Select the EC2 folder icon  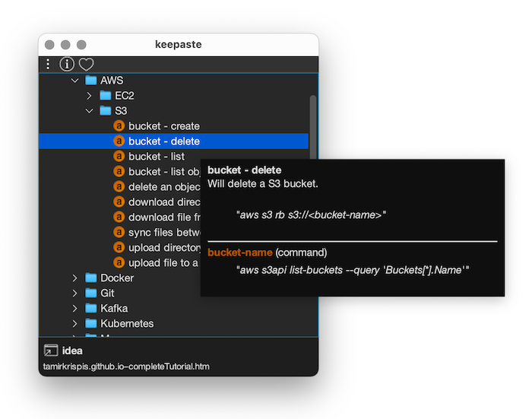click(x=105, y=95)
